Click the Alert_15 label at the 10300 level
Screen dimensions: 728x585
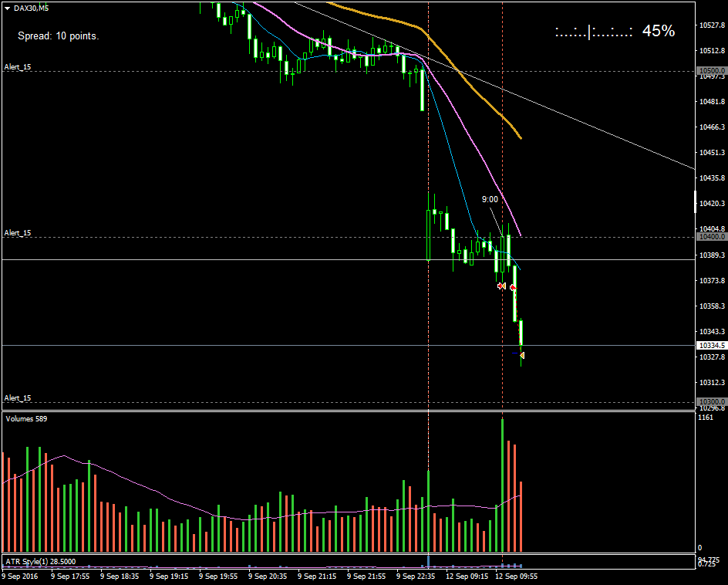(x=18, y=397)
